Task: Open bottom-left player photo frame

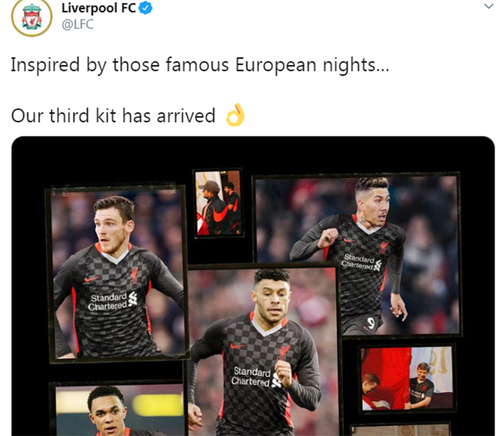Action: (x=117, y=409)
